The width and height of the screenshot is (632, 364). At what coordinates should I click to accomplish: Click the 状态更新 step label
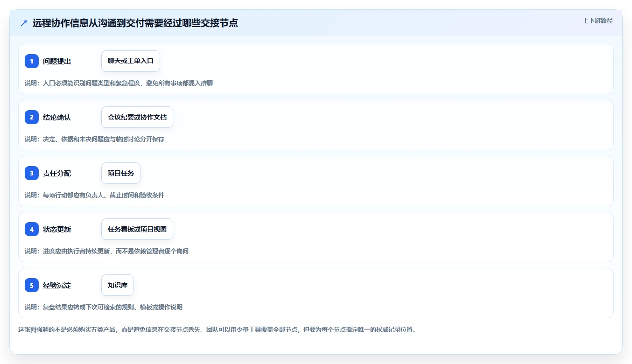point(57,229)
